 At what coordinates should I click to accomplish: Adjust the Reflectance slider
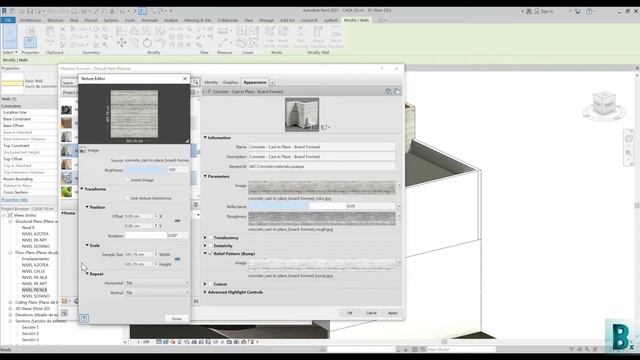tap(297, 206)
